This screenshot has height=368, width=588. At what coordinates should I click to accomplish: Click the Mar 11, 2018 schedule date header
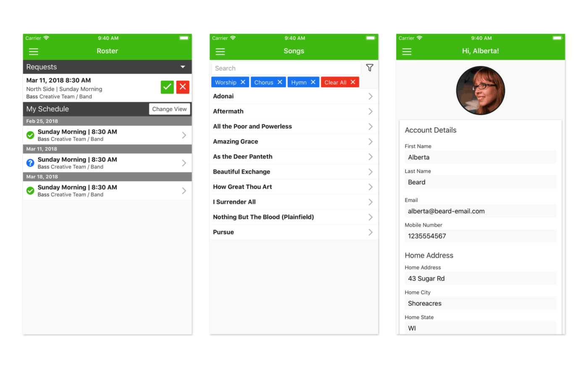point(108,149)
